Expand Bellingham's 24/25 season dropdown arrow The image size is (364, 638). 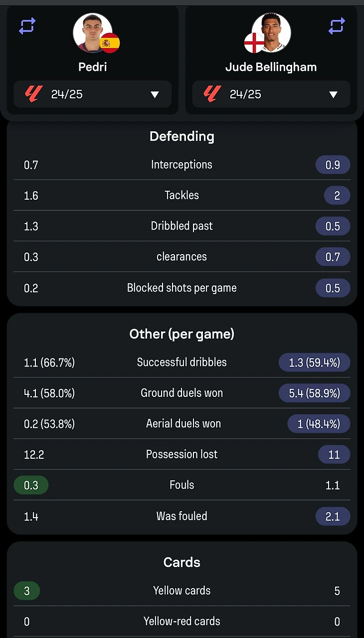[x=333, y=94]
